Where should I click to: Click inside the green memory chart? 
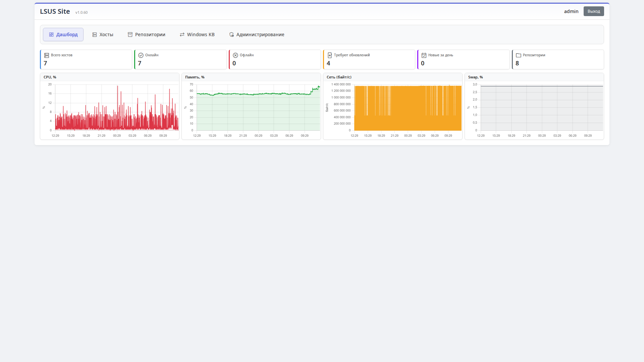[x=258, y=107]
